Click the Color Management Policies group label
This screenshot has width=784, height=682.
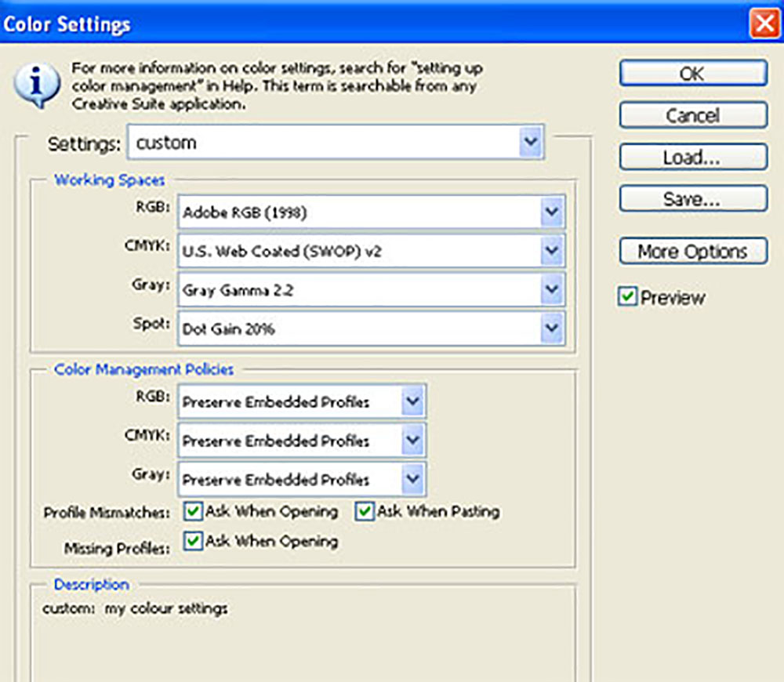pyautogui.click(x=144, y=369)
